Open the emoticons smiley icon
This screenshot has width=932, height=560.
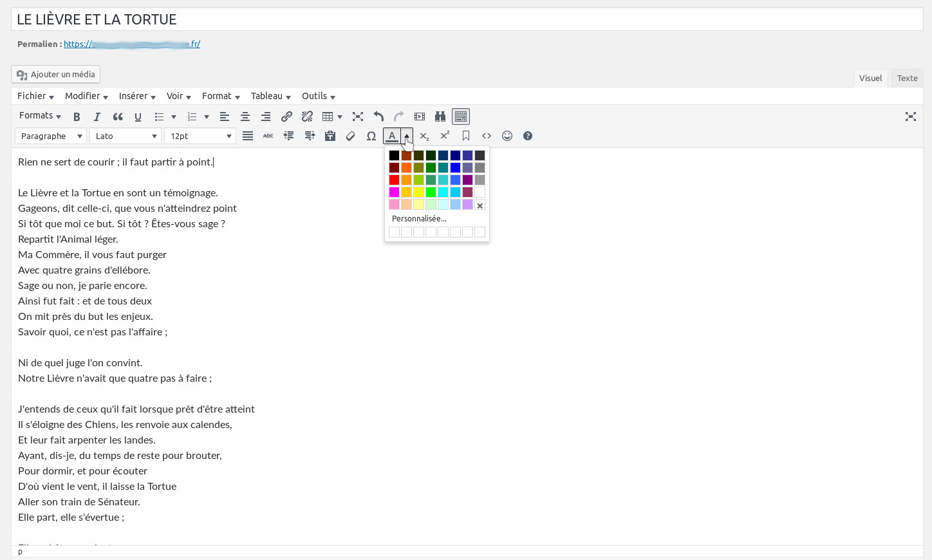(x=507, y=136)
